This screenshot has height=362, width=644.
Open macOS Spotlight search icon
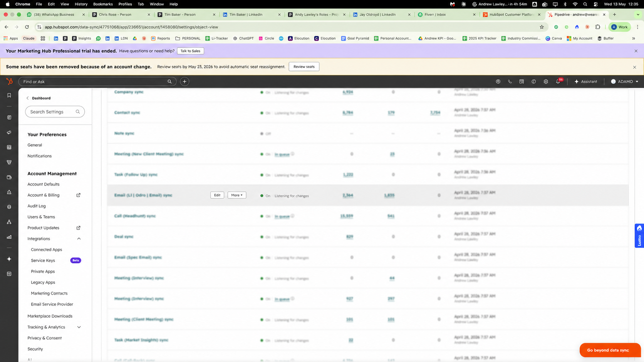coord(585,4)
